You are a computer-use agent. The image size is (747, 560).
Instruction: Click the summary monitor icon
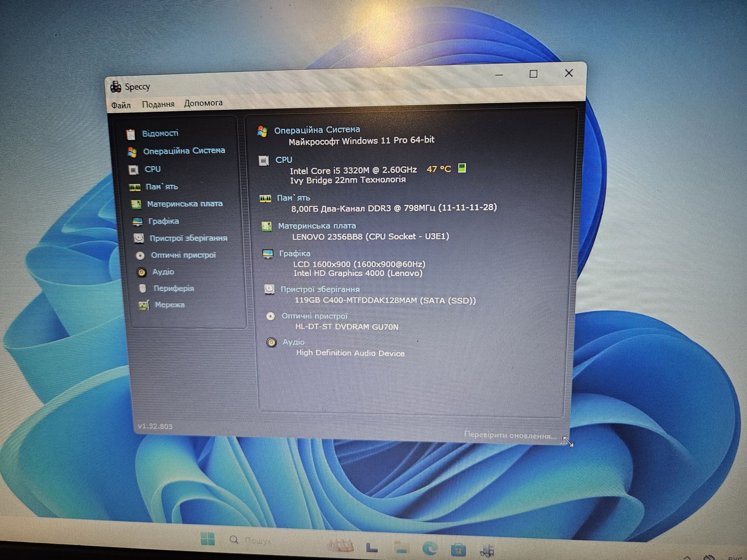click(x=268, y=254)
